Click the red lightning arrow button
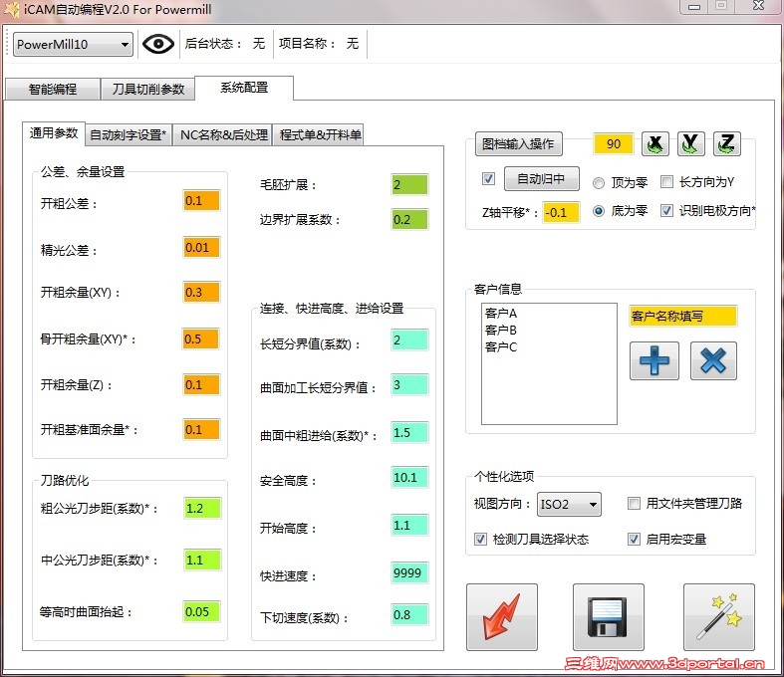The height and width of the screenshot is (677, 784). 501,617
